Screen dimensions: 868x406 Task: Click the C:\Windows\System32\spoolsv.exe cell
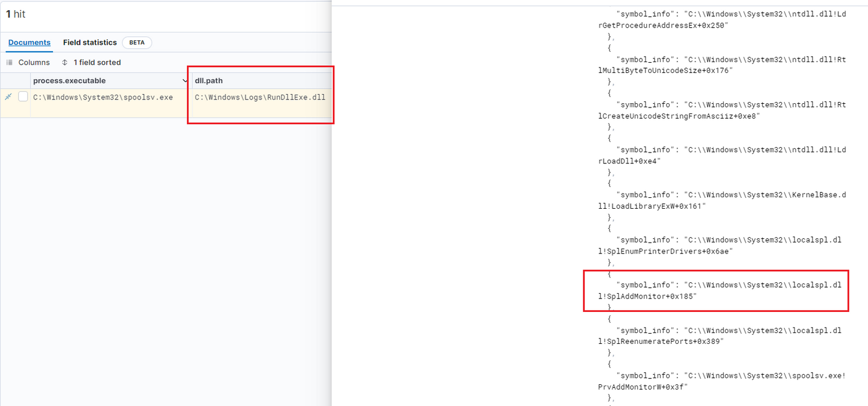pyautogui.click(x=103, y=97)
